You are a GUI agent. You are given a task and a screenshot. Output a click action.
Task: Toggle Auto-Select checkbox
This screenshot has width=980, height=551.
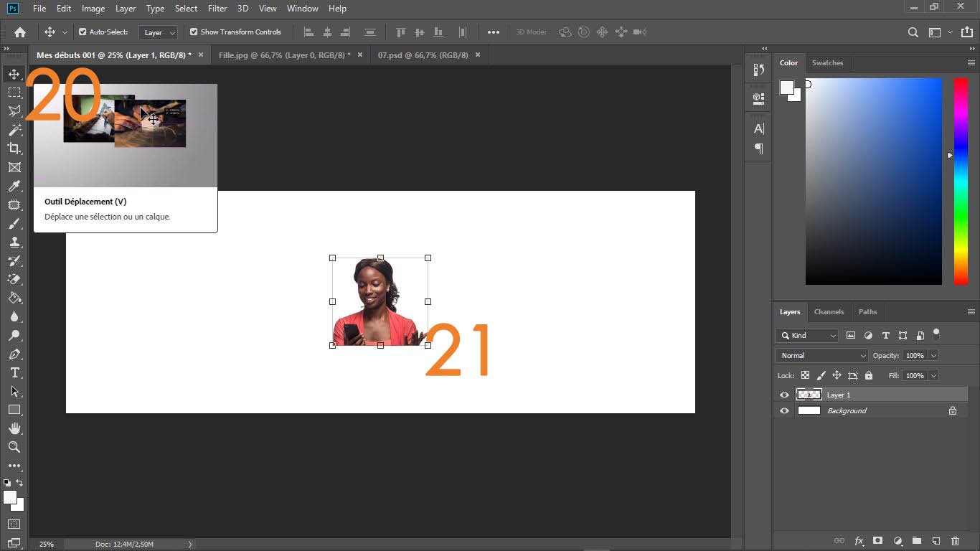(x=83, y=32)
